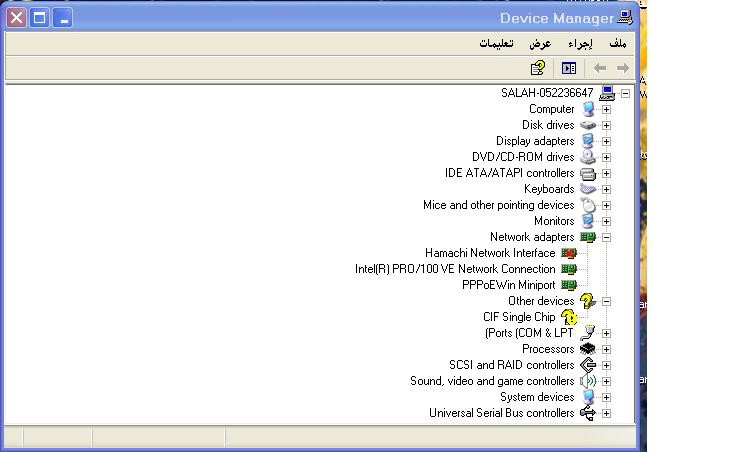Collapse the SALAH-052236647 root node
Viewport: 730px width, 452px height.
(625, 94)
